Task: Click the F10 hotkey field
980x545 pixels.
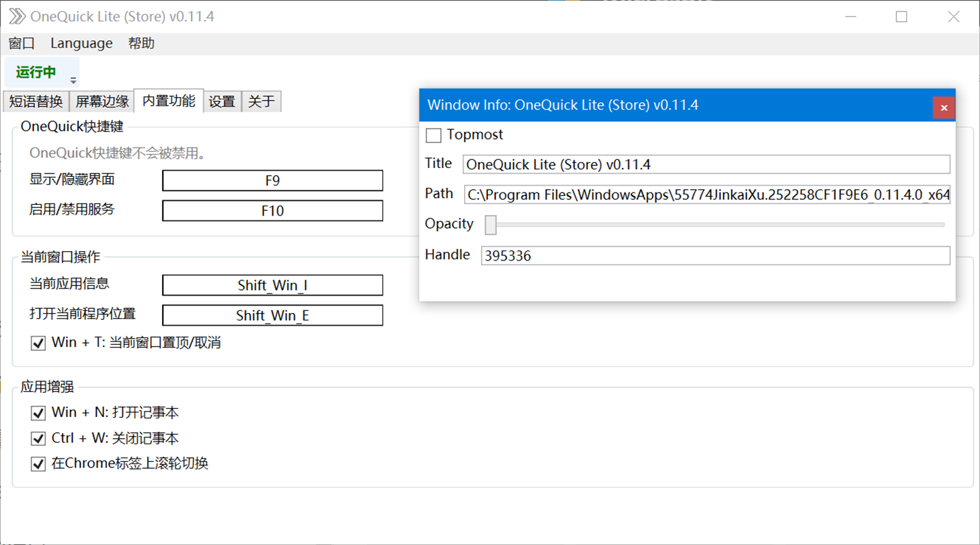Action: click(272, 211)
